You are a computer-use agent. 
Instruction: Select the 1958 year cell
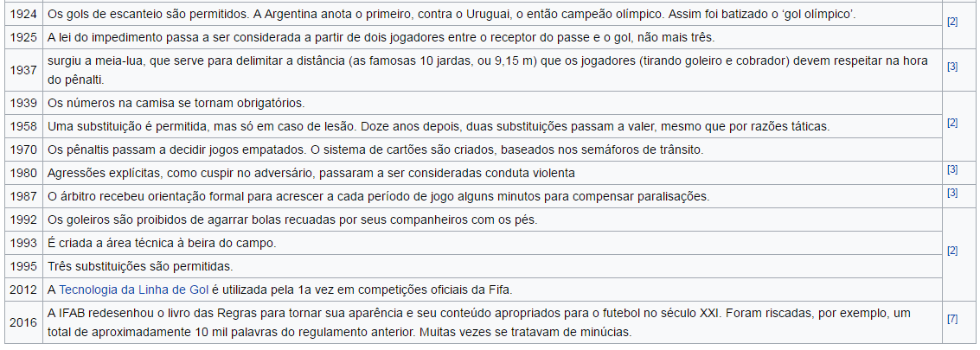[x=22, y=126]
